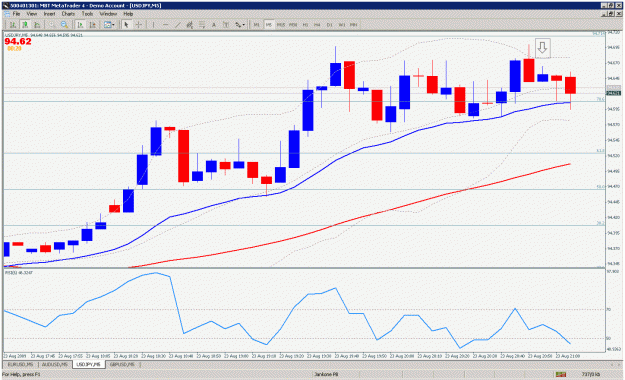Viewport: 625px width, 380px height.
Task: Zoom in on the chart
Action: click(52, 25)
